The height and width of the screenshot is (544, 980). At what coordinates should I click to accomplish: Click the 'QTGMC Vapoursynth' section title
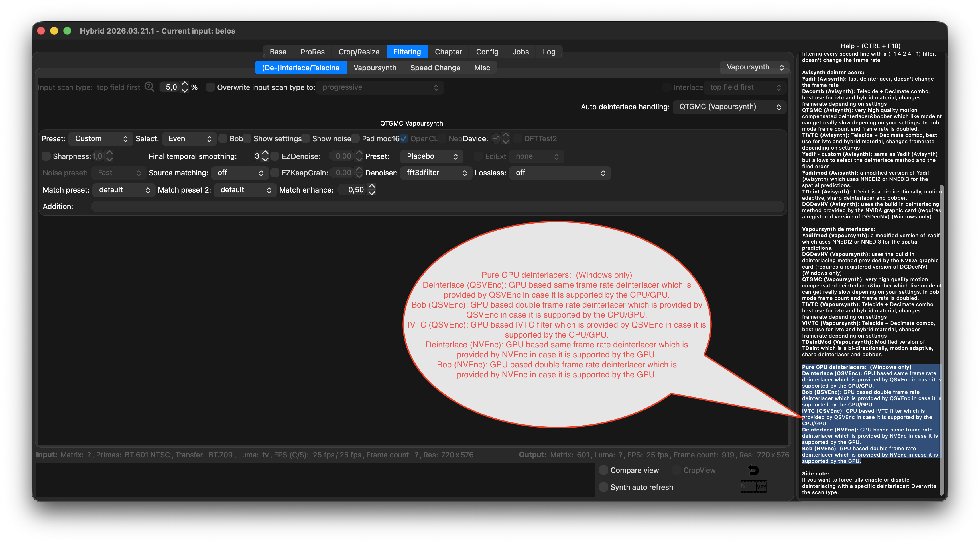[x=411, y=124]
